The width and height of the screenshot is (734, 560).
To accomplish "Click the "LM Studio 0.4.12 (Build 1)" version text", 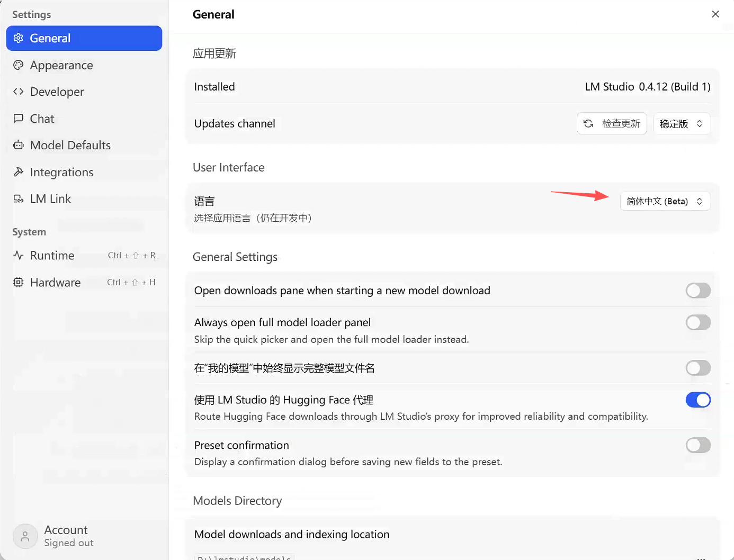I will click(x=648, y=87).
